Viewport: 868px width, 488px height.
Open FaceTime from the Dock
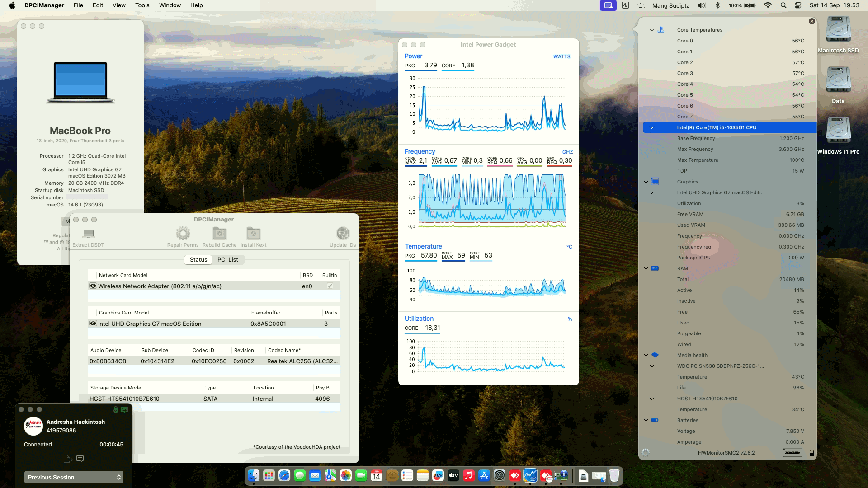361,475
